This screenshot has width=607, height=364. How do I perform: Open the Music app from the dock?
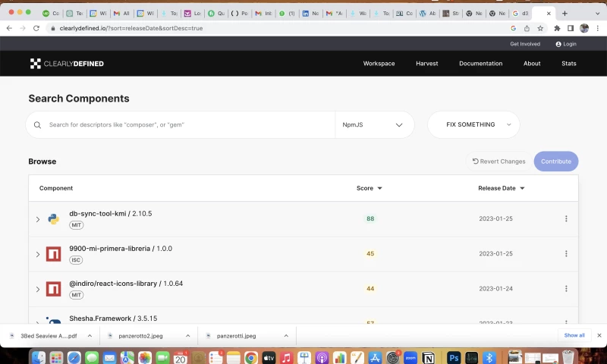point(286,358)
